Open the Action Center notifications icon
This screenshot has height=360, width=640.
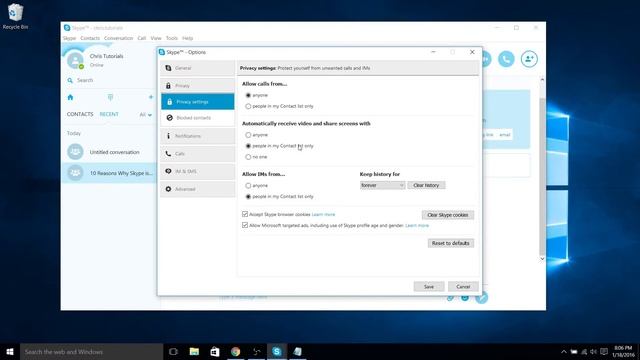click(x=604, y=352)
